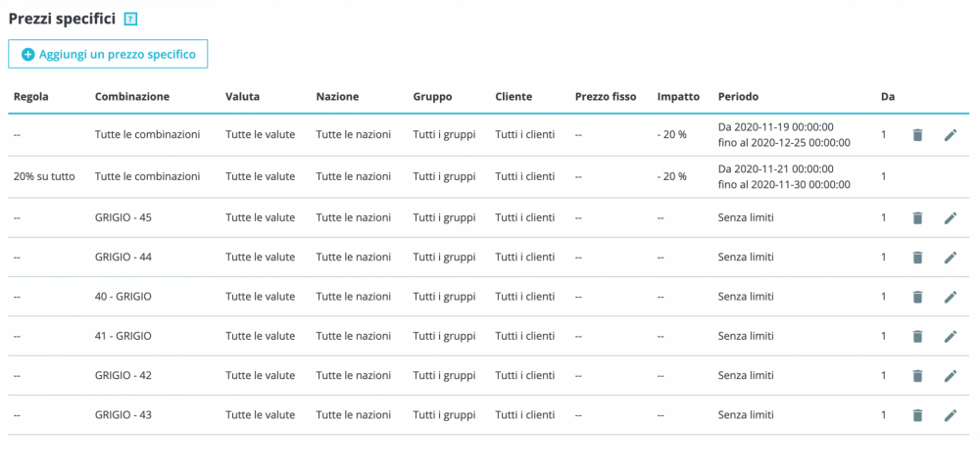Delete the GRIGIO - 42 price row
This screenshot has width=980, height=472.
(x=917, y=376)
